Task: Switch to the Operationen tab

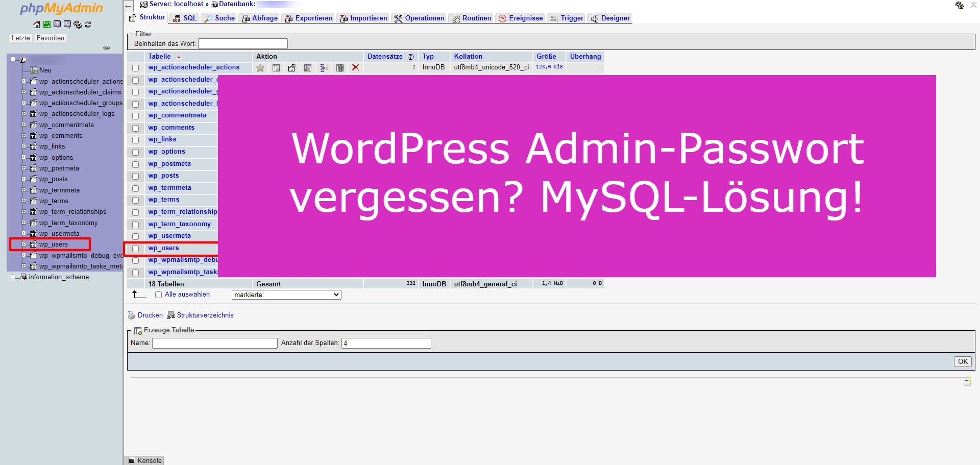Action: pyautogui.click(x=419, y=18)
